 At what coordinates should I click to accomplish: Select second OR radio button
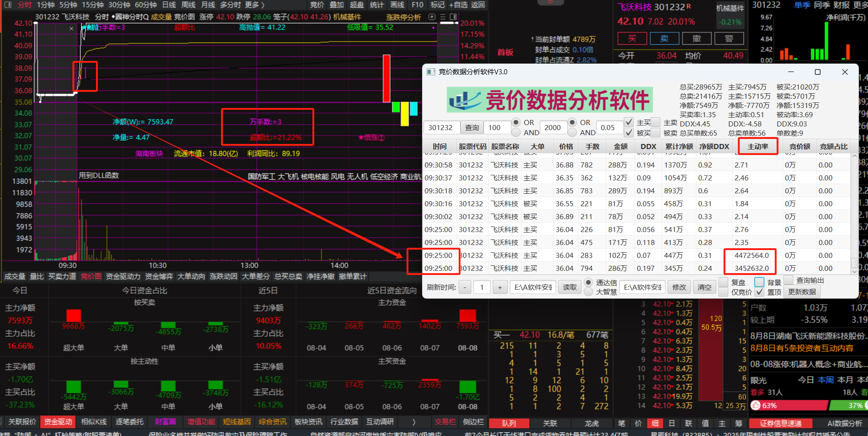coord(572,122)
